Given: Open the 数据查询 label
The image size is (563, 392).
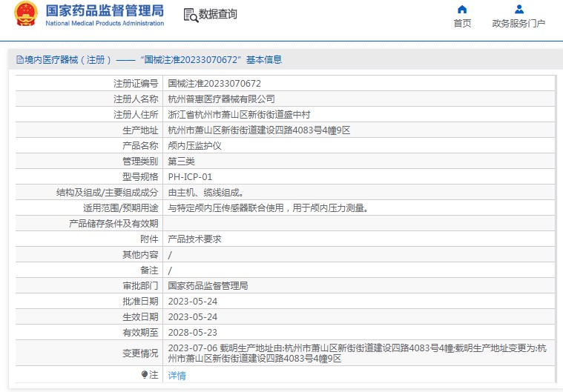Looking at the screenshot, I should [x=218, y=14].
